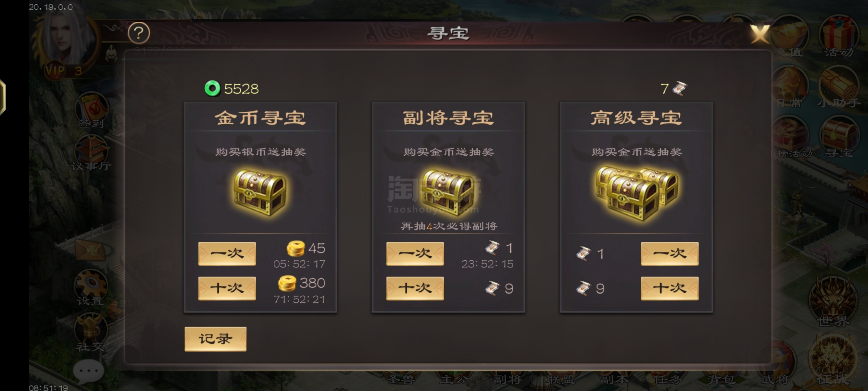The width and height of the screenshot is (868, 391).
Task: Click 十次 under 副将寻宝
Action: [x=415, y=288]
